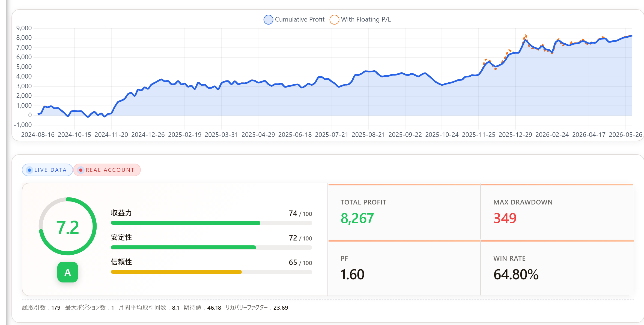The height and width of the screenshot is (325, 644).
Task: Click the リカバリーファクター 23.69 statistic
Action: pos(257,308)
